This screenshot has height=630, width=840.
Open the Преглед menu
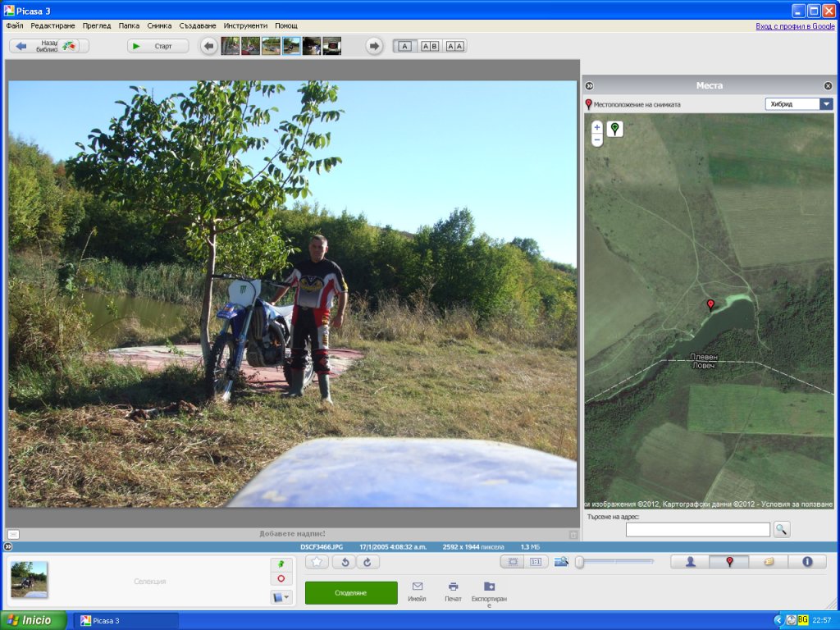point(97,25)
